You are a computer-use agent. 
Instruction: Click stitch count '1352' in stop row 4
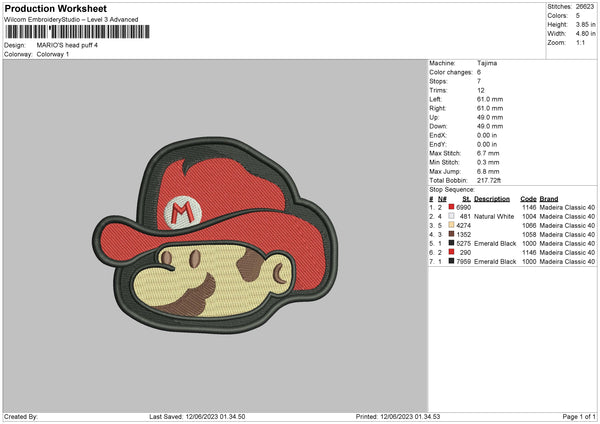point(463,235)
